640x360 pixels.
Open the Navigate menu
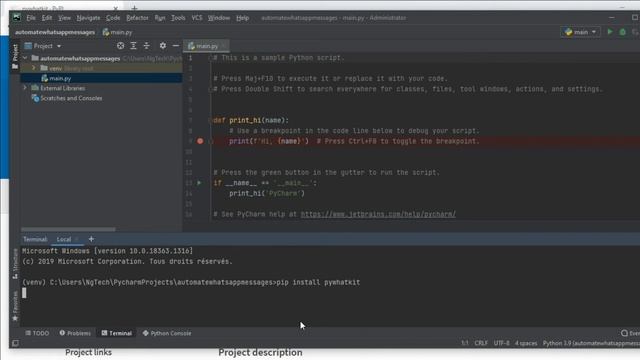pyautogui.click(x=88, y=18)
